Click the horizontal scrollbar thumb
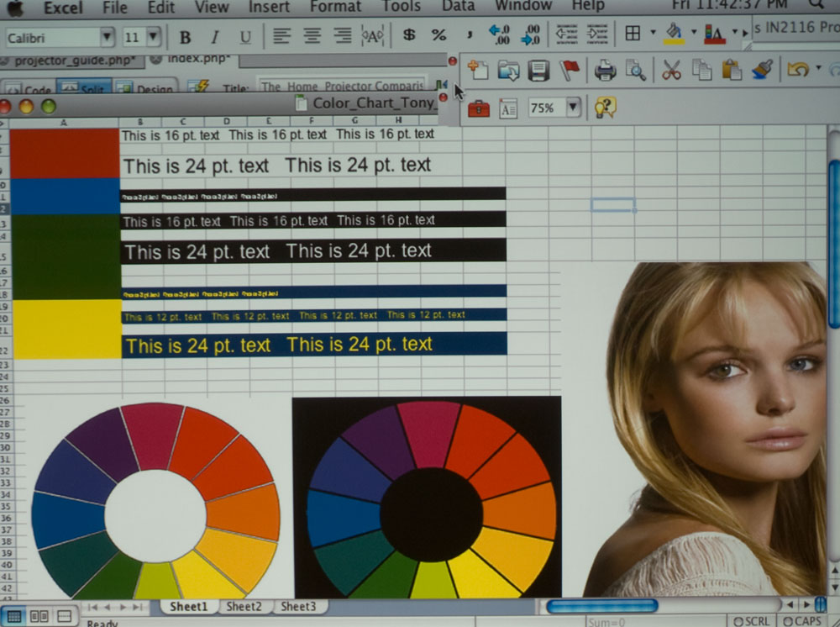This screenshot has height=627, width=840. [601, 605]
